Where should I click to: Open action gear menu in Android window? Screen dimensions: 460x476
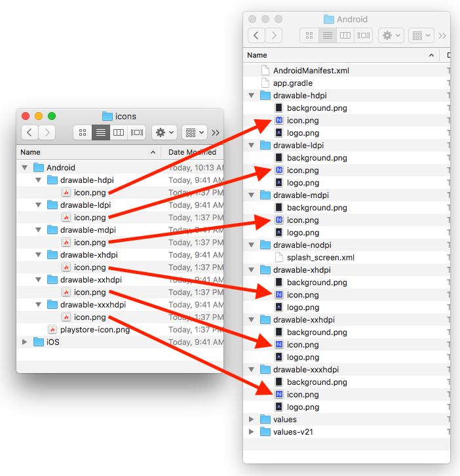391,35
